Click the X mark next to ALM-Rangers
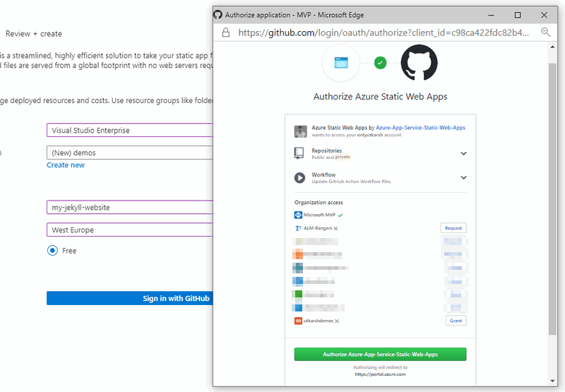 (336, 228)
